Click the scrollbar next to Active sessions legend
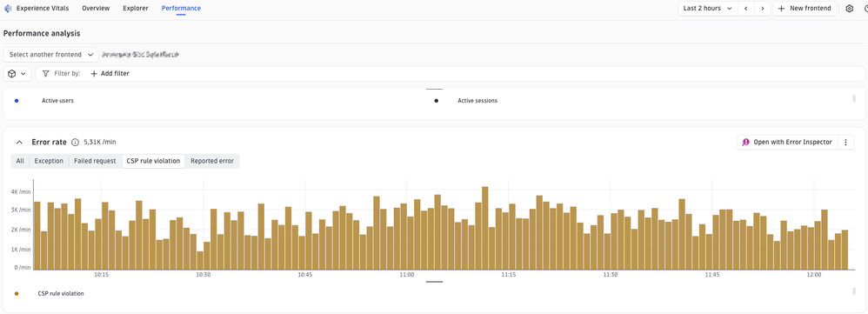868x314 pixels. coord(855,98)
